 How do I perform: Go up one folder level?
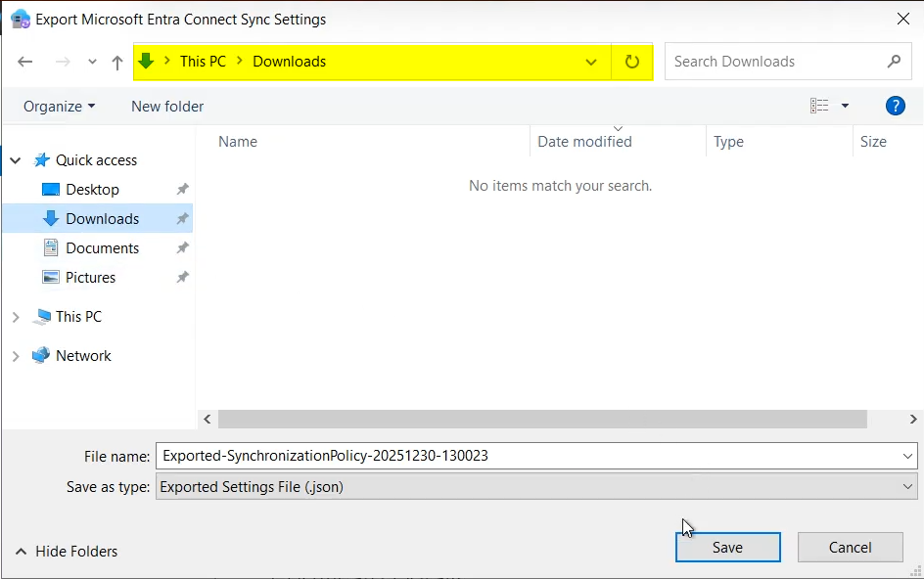pos(117,62)
